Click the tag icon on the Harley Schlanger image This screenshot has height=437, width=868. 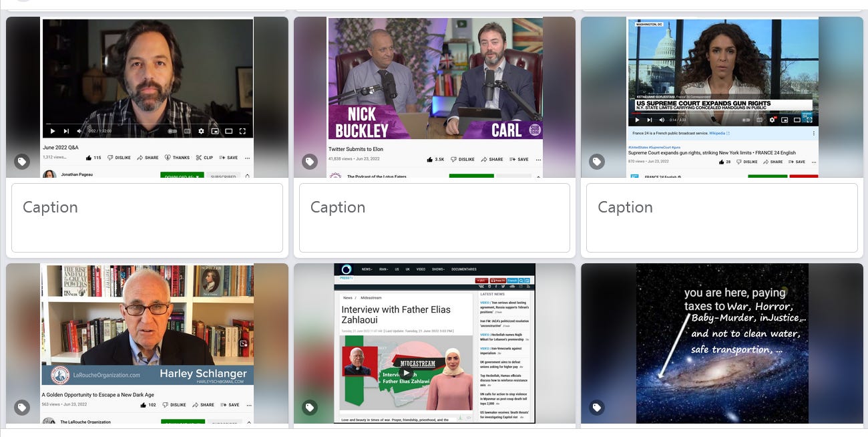click(x=22, y=408)
